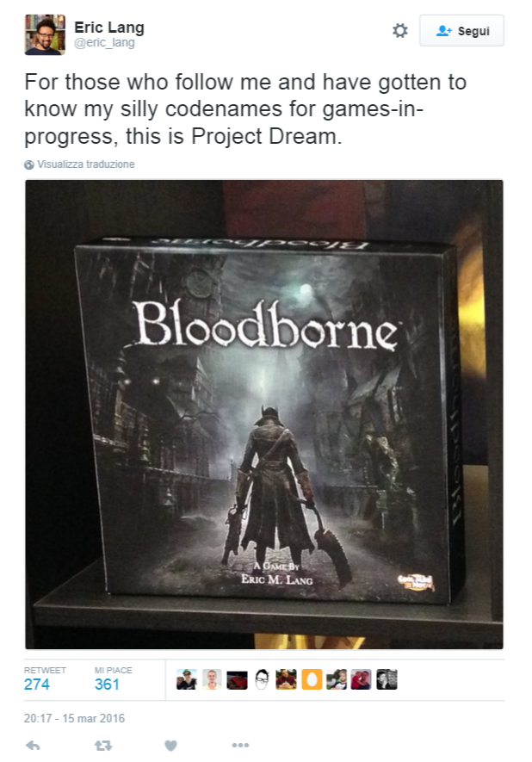Viewport: 532px width, 762px height.
Task: Open the three-dots more options menu
Action: click(x=240, y=745)
